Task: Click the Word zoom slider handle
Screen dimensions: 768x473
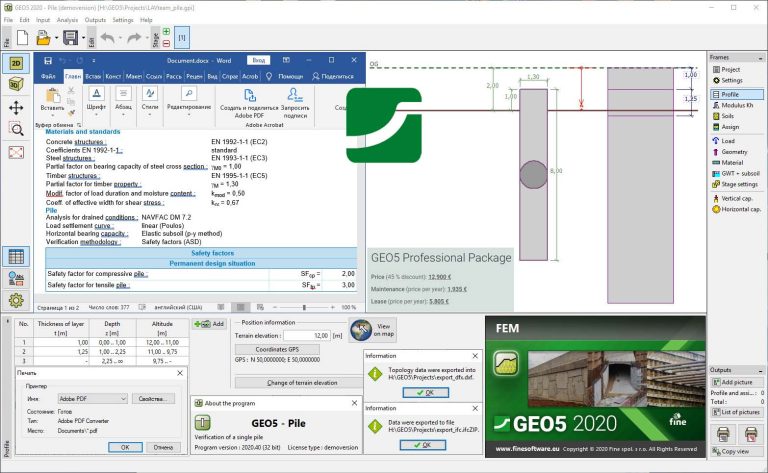Action: tap(304, 307)
